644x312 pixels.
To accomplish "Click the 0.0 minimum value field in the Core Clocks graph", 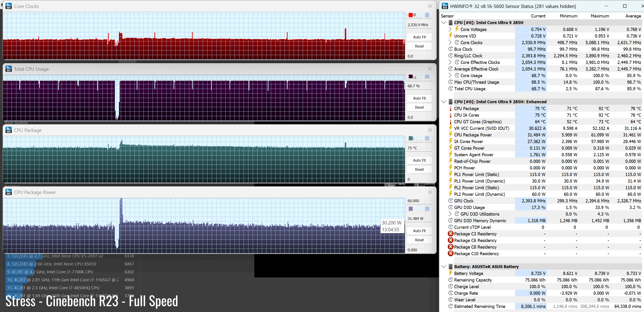I will click(x=419, y=56).
